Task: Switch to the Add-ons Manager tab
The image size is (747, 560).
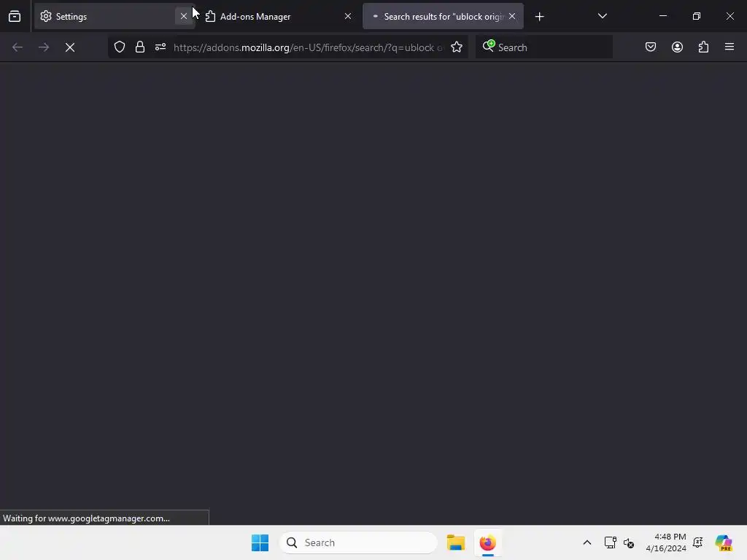Action: click(278, 16)
